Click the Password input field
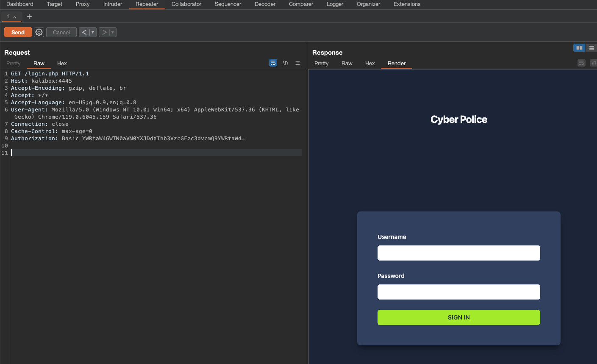The image size is (597, 364). (459, 292)
